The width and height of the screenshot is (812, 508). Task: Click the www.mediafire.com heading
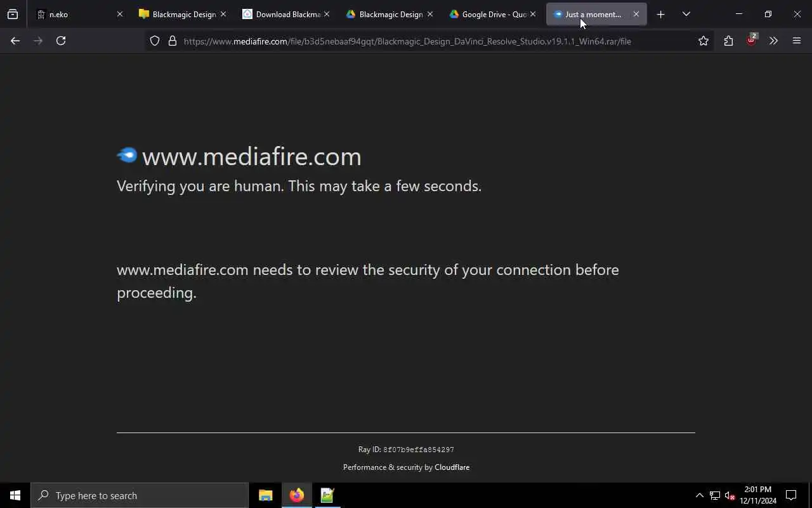[x=252, y=156]
